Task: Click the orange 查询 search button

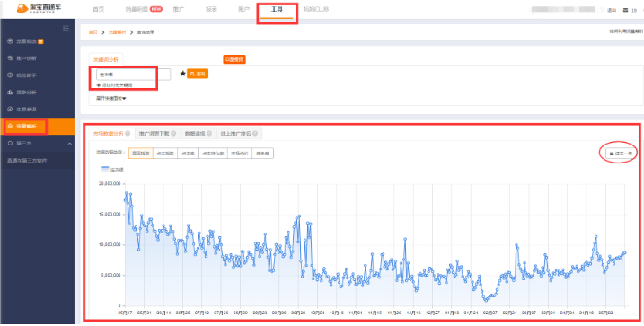Action: coord(198,74)
